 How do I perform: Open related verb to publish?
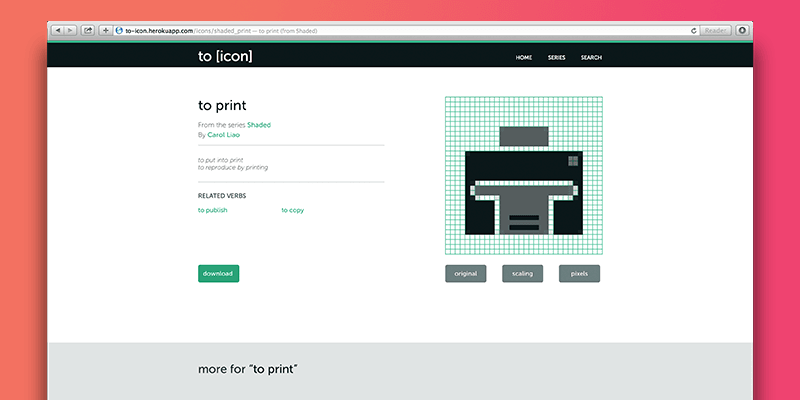tap(213, 210)
